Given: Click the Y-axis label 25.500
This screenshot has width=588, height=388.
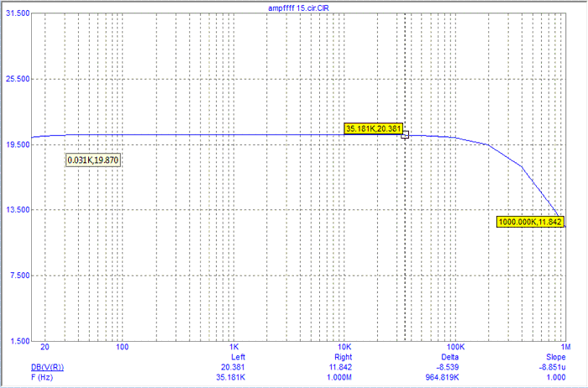Looking at the screenshot, I should click(18, 79).
